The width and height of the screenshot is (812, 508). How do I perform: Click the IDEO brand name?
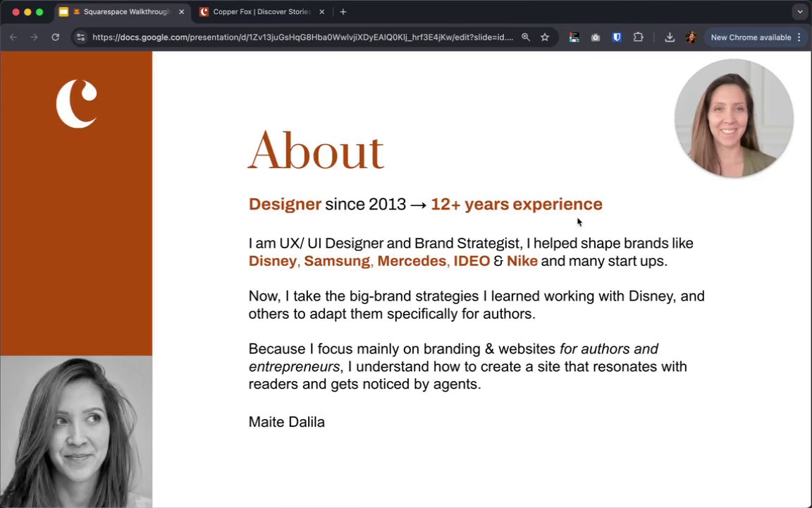click(x=472, y=261)
